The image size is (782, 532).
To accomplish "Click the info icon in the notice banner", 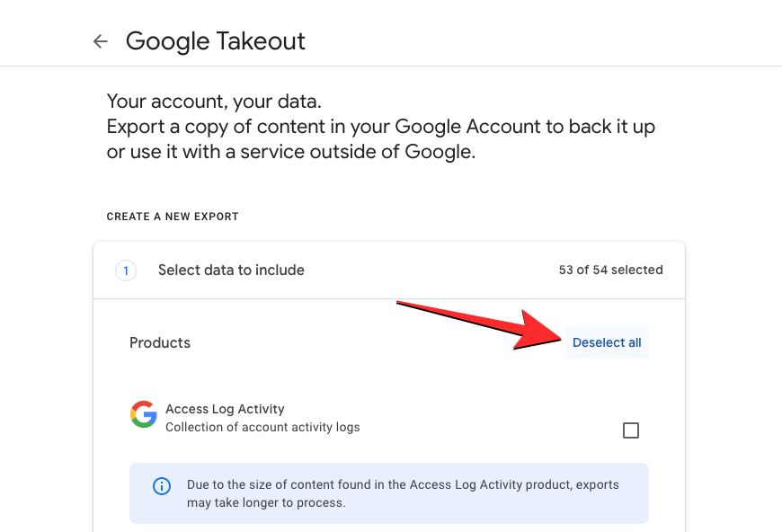I will (x=162, y=486).
